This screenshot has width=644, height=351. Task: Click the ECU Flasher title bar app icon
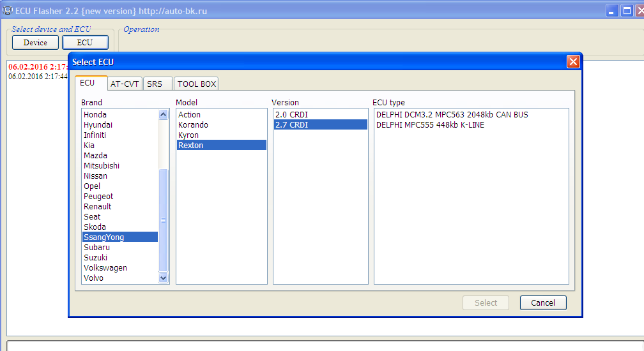8,11
